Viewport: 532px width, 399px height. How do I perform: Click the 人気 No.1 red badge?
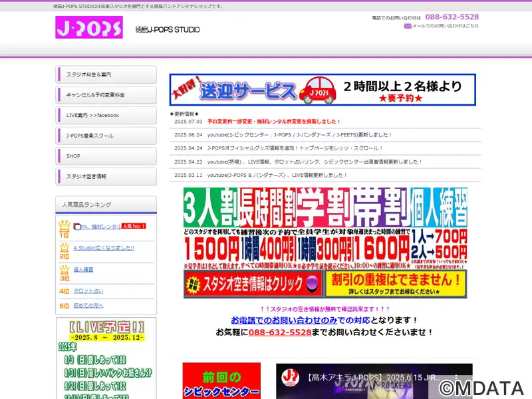(134, 226)
